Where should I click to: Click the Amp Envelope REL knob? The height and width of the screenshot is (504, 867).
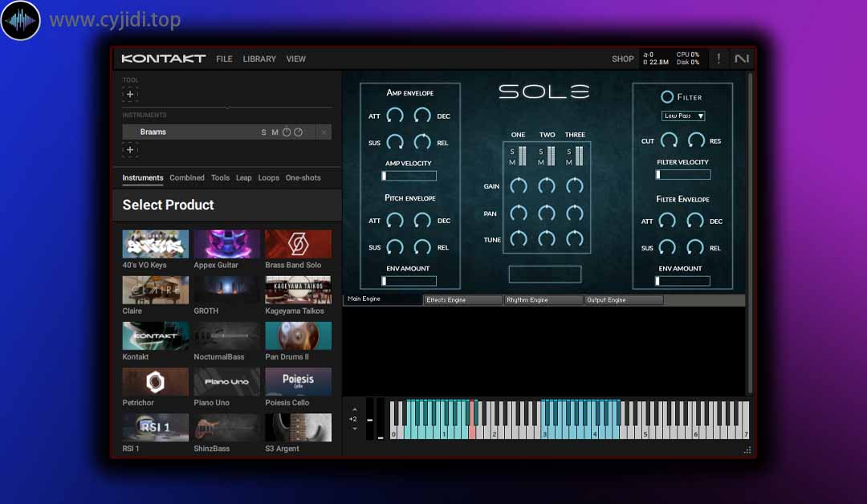(422, 142)
